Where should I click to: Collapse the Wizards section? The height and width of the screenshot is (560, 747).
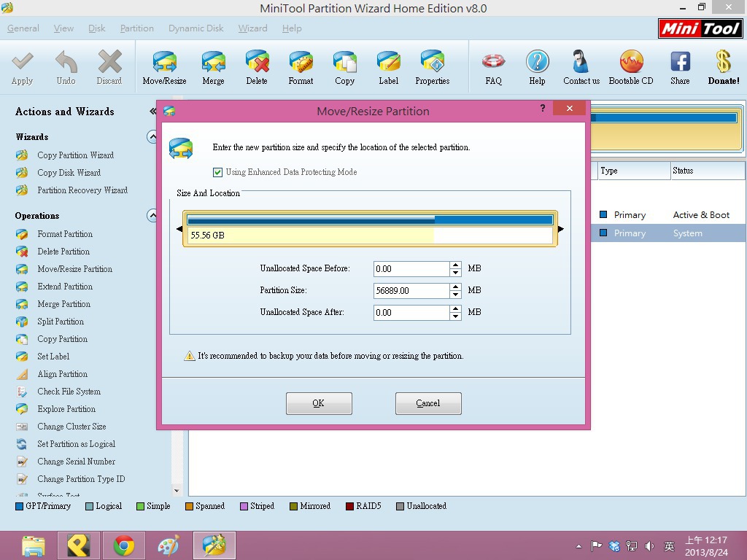(152, 137)
